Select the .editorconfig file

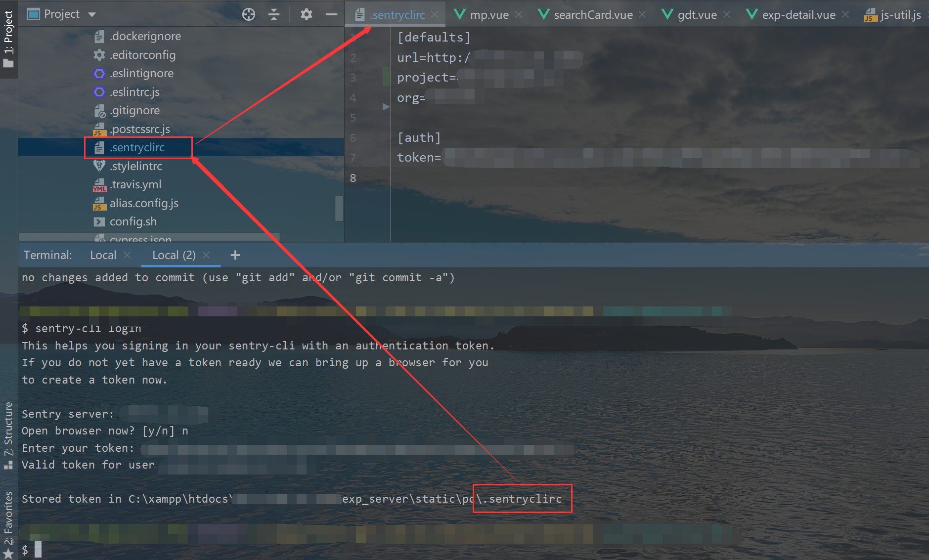coord(142,55)
